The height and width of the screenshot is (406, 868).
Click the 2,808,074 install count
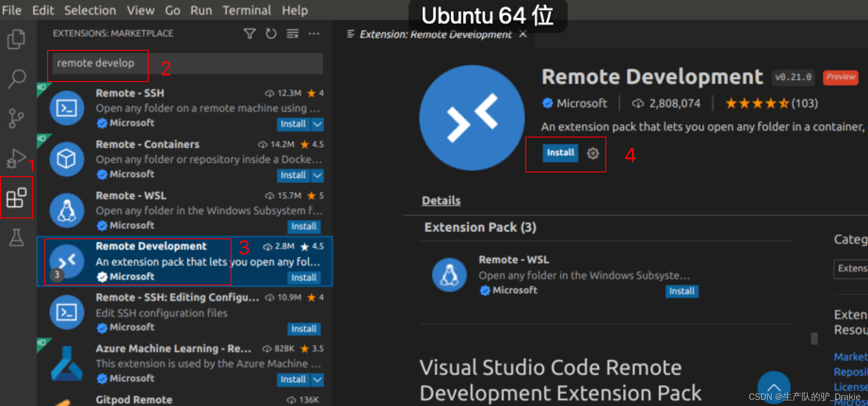coord(675,103)
